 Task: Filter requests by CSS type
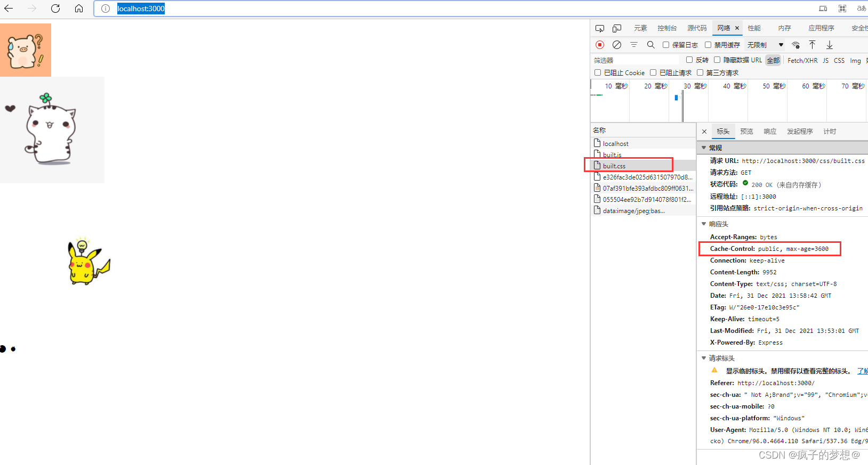click(839, 60)
